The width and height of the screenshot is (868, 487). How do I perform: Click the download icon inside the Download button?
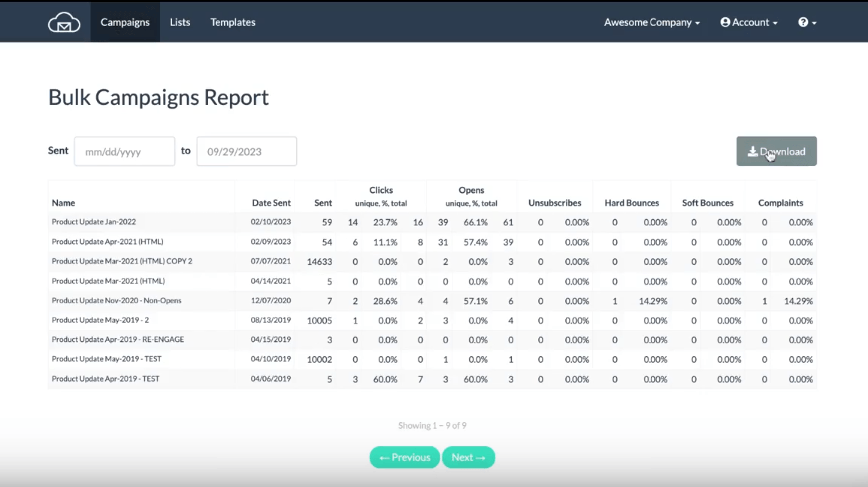click(754, 151)
